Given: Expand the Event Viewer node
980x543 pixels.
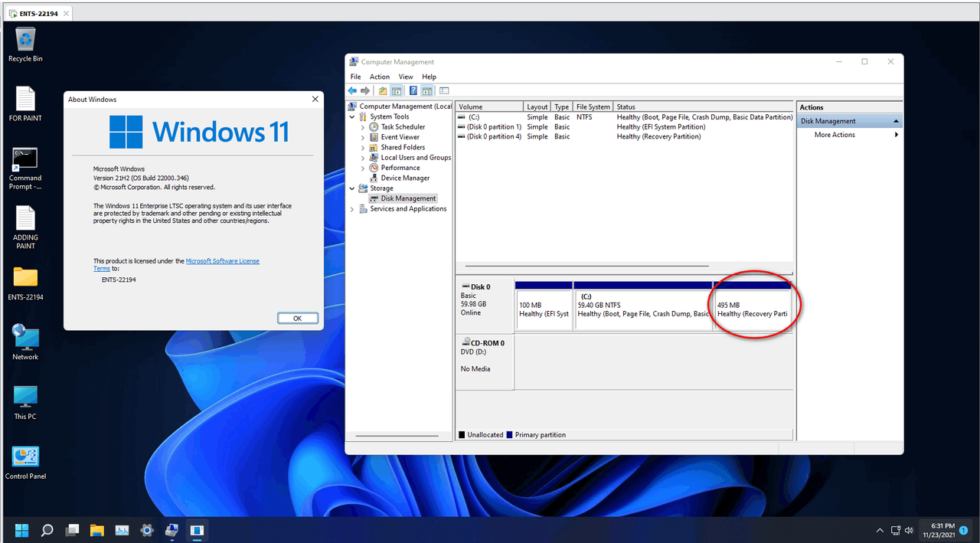Looking at the screenshot, I should click(363, 137).
